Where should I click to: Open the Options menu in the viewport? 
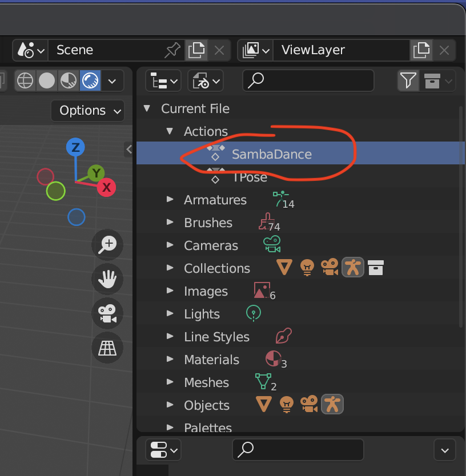coord(87,111)
